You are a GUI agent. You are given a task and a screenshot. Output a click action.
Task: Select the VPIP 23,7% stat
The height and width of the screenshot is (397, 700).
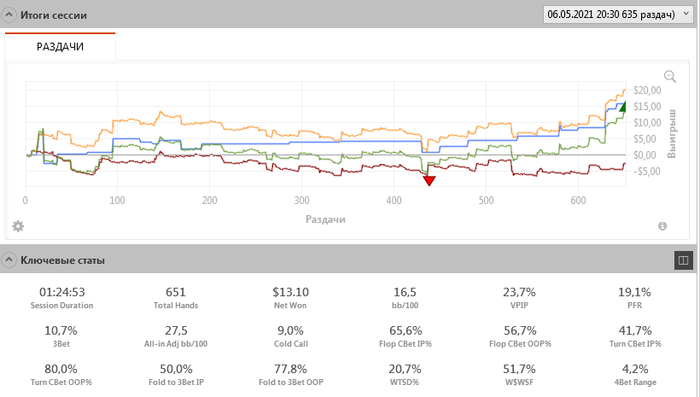(519, 297)
